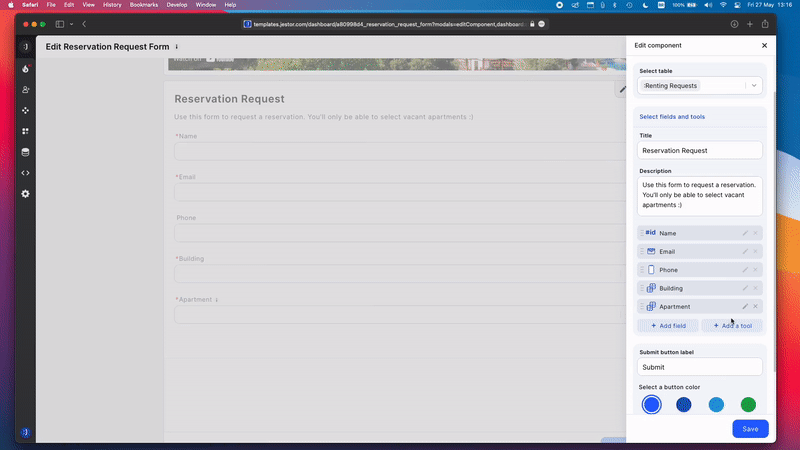Click the Safari share icon
The height and width of the screenshot is (450, 800).
point(765,24)
